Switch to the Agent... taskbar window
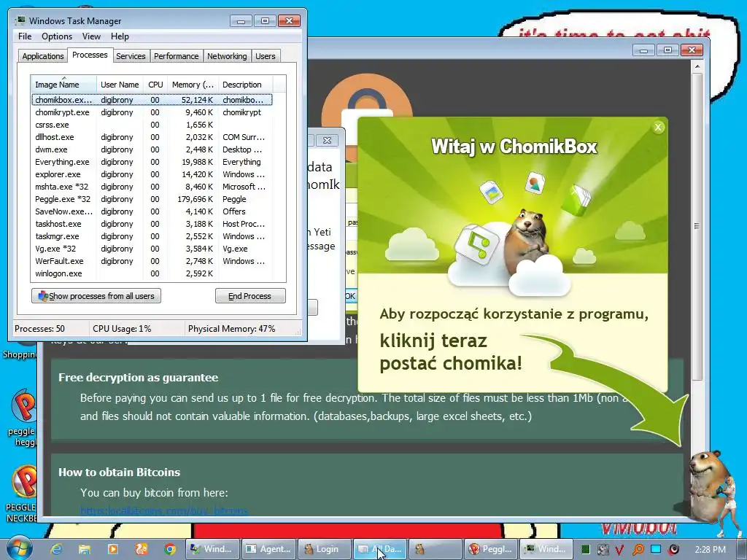This screenshot has height=560, width=747. tap(268, 549)
